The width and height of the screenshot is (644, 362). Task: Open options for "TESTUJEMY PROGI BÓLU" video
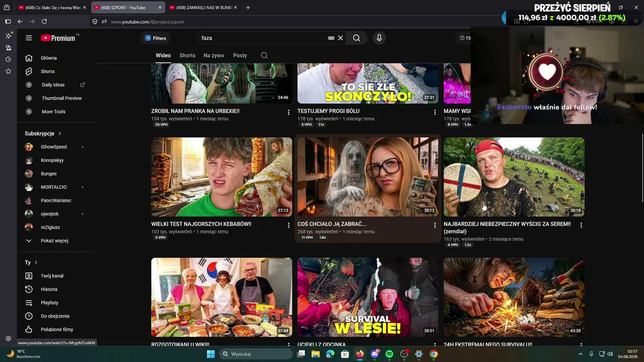point(435,112)
